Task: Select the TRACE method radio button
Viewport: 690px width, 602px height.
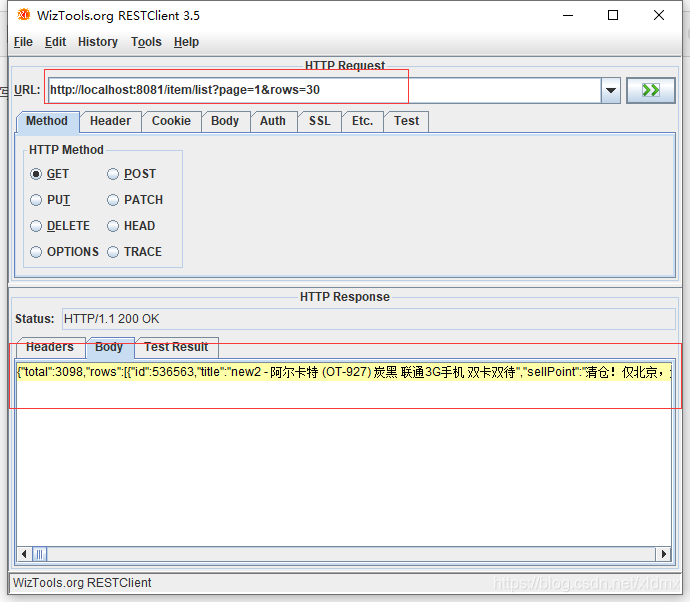Action: point(113,252)
